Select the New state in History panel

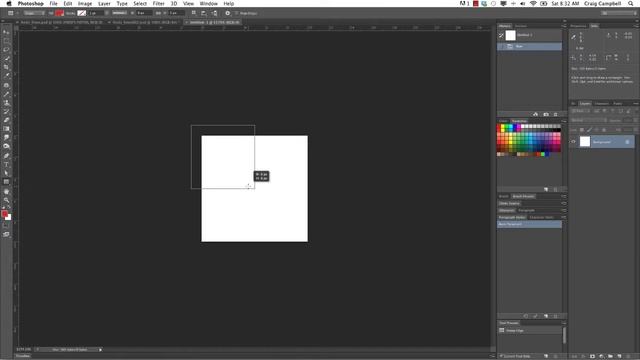click(529, 47)
